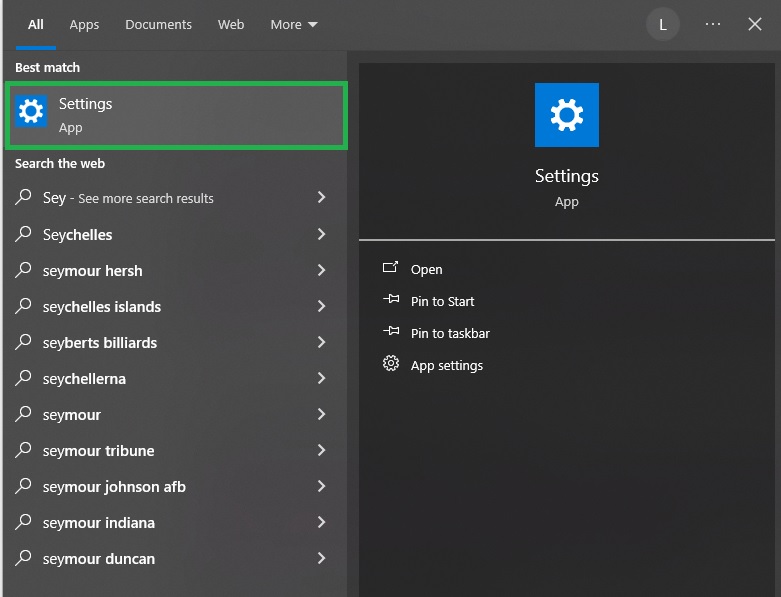781x597 pixels.
Task: Click the magnifier icon beside seymour tribune
Action: [x=23, y=450]
